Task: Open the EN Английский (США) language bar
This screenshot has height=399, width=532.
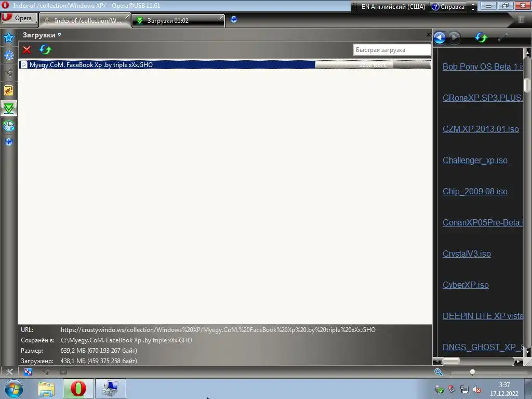Action: click(393, 6)
